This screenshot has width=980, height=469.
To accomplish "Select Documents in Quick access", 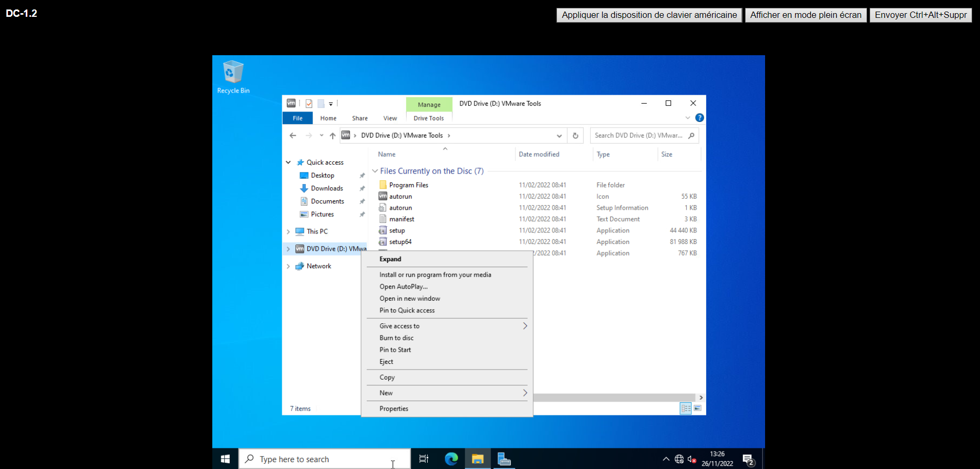I will 327,201.
